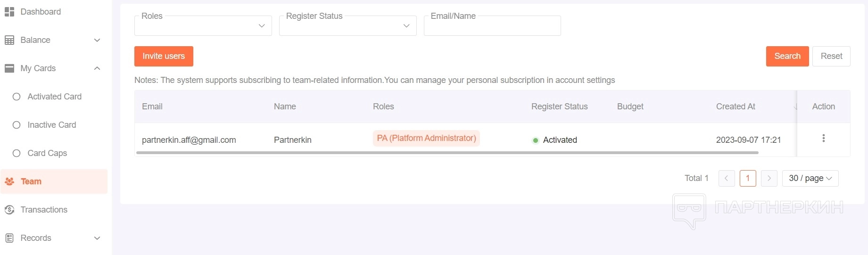Select the Activated Card circle bullet
868x255 pixels.
[17, 97]
